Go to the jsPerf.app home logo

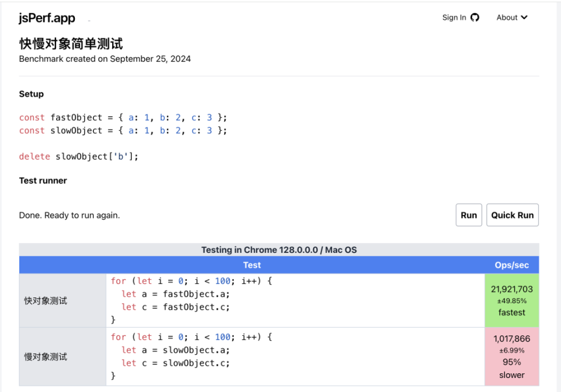point(47,18)
